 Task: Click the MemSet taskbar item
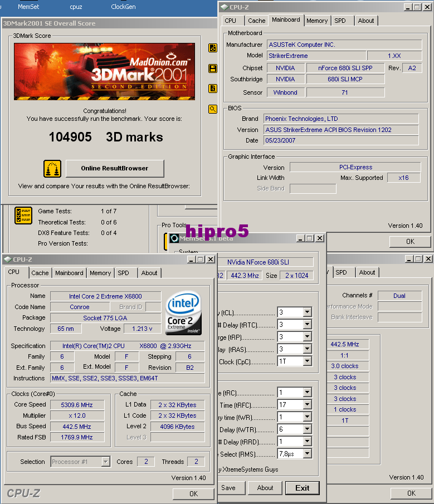(28, 7)
